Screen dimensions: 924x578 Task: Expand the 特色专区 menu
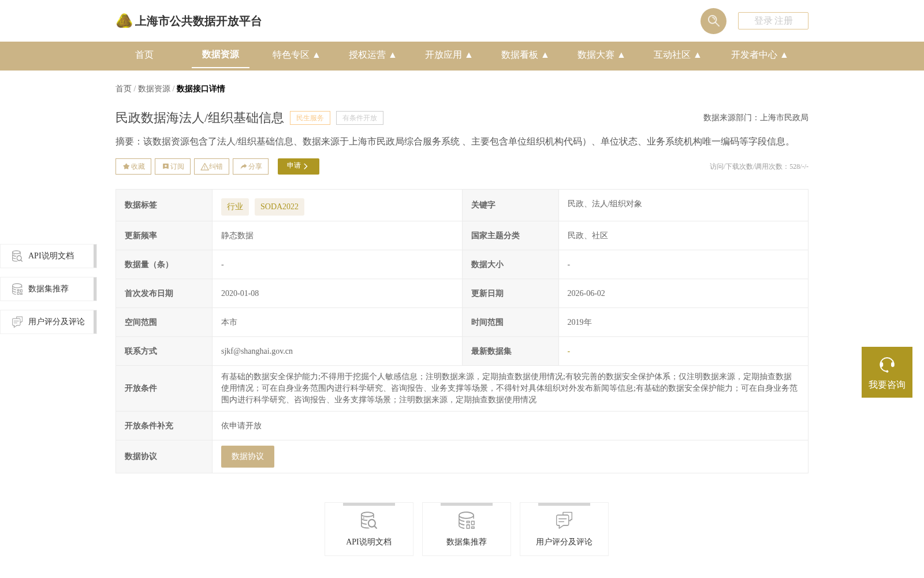296,55
